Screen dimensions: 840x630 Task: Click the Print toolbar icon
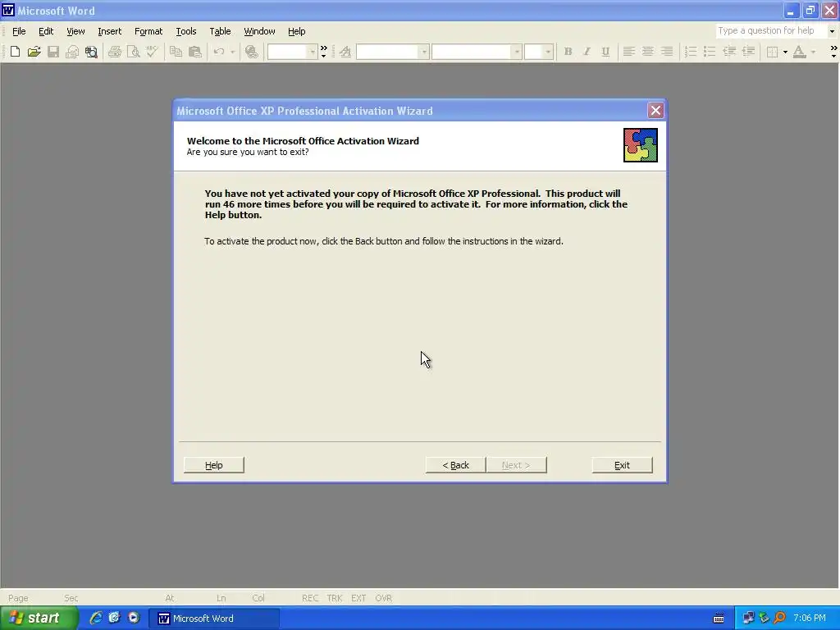click(x=115, y=52)
